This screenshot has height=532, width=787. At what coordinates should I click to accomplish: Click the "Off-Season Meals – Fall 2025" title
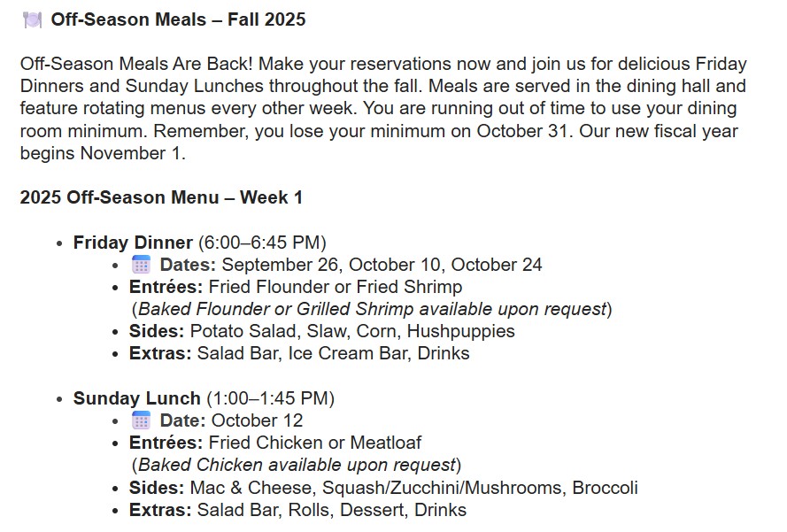(x=178, y=19)
